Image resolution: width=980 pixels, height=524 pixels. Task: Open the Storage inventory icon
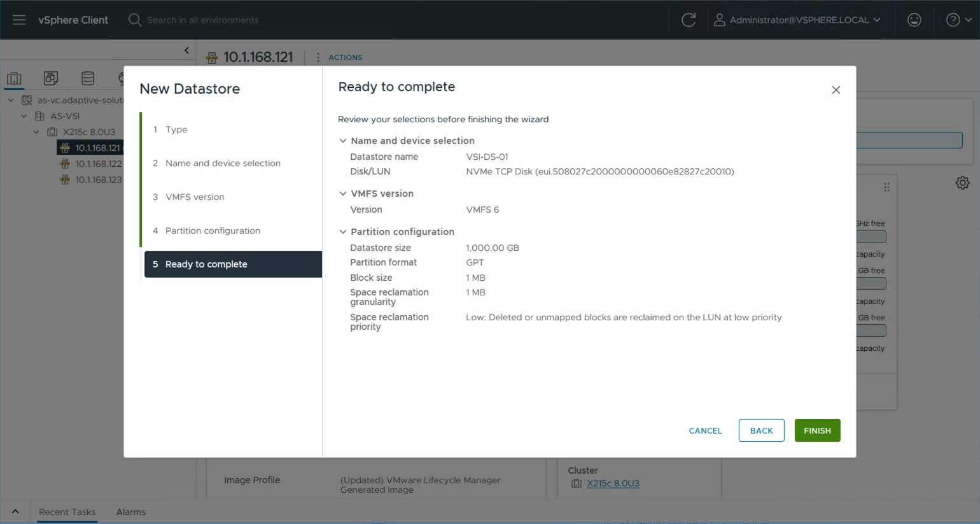[88, 78]
